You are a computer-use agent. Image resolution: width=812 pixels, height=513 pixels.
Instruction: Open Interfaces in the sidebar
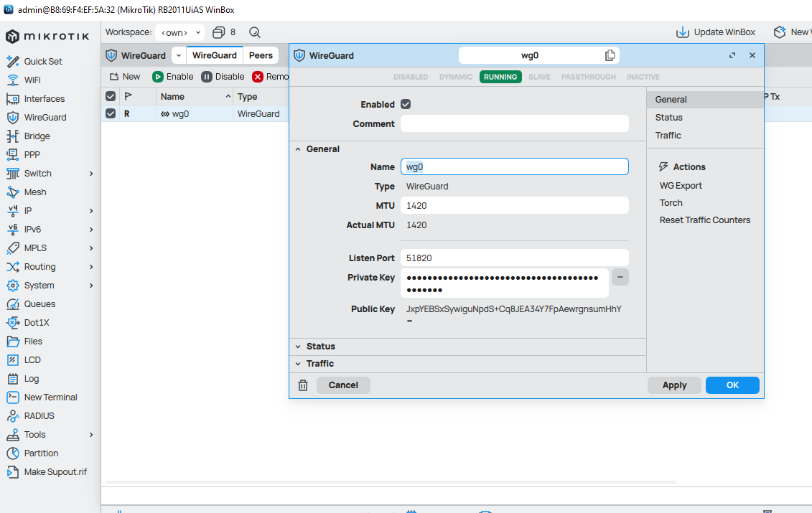click(36, 98)
